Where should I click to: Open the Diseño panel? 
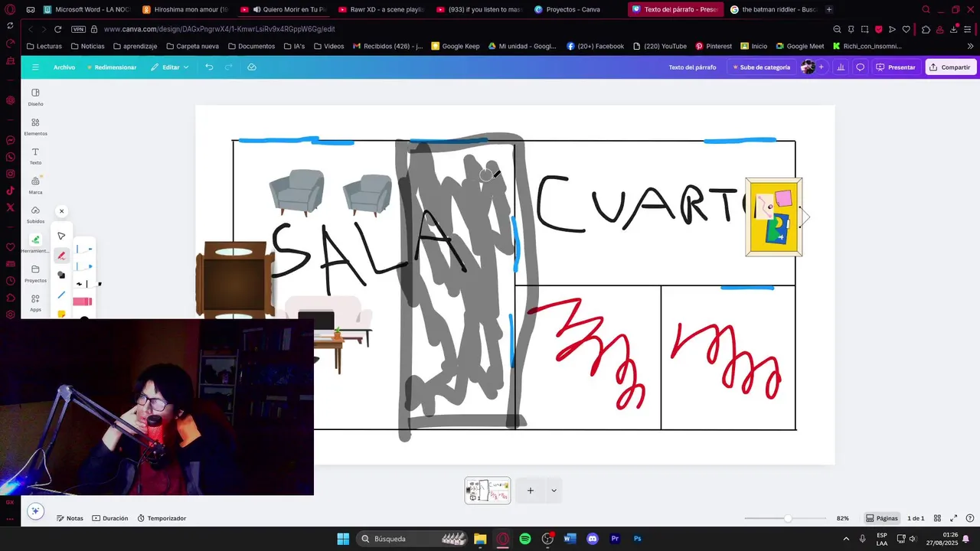point(35,97)
